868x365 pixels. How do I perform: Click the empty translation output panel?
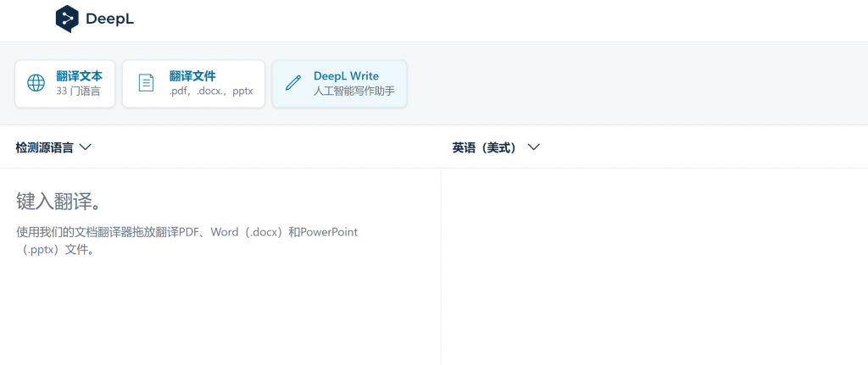pos(654,266)
